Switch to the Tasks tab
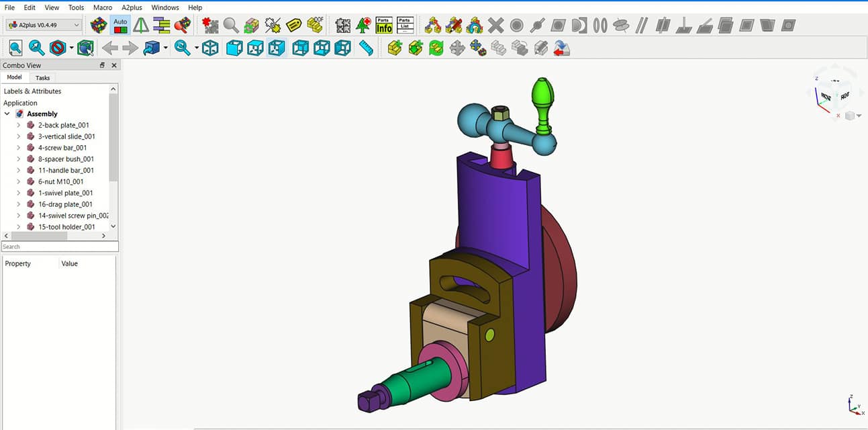Screen dimensions: 868x430 coord(42,78)
